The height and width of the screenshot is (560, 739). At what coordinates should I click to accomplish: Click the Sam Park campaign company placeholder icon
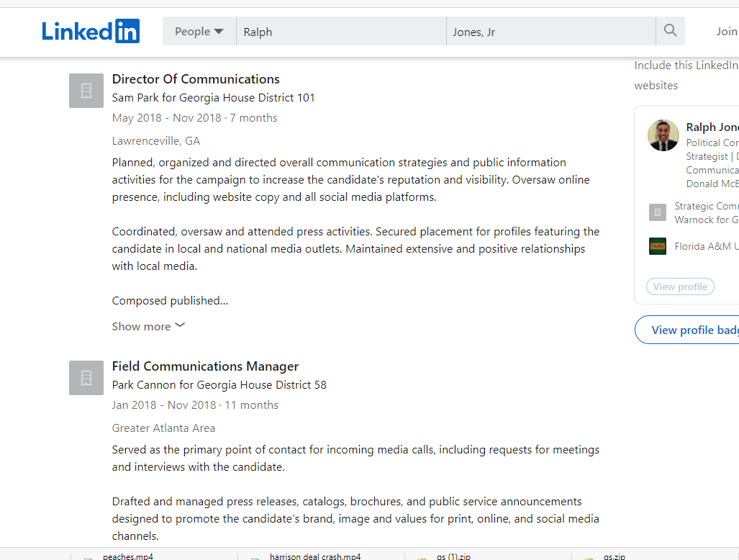point(86,91)
